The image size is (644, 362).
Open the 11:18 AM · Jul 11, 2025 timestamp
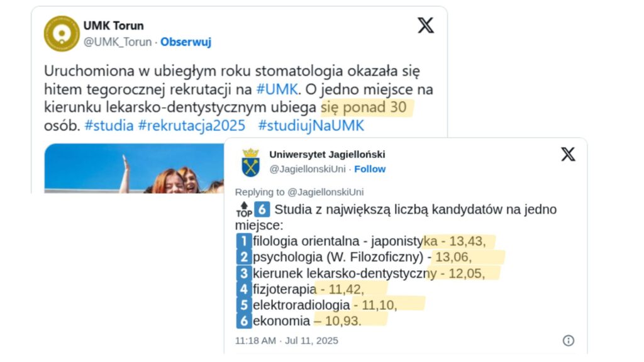(286, 341)
